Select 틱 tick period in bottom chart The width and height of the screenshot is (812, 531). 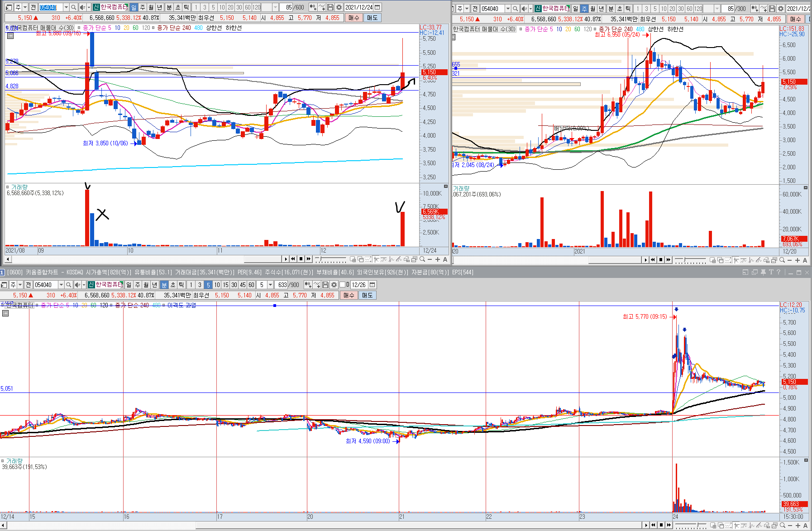tap(181, 285)
